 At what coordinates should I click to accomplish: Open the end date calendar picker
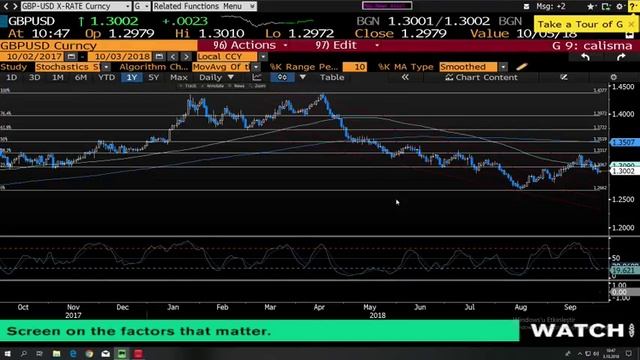159,56
